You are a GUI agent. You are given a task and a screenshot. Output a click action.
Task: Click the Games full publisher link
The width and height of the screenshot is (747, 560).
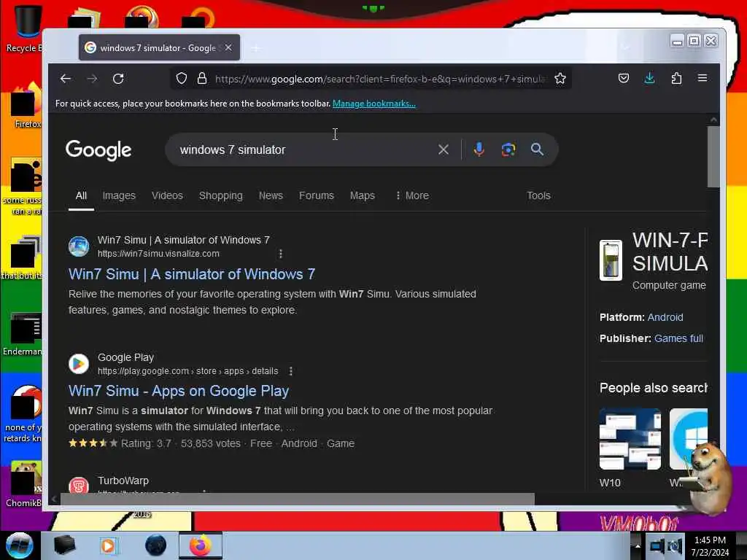678,338
